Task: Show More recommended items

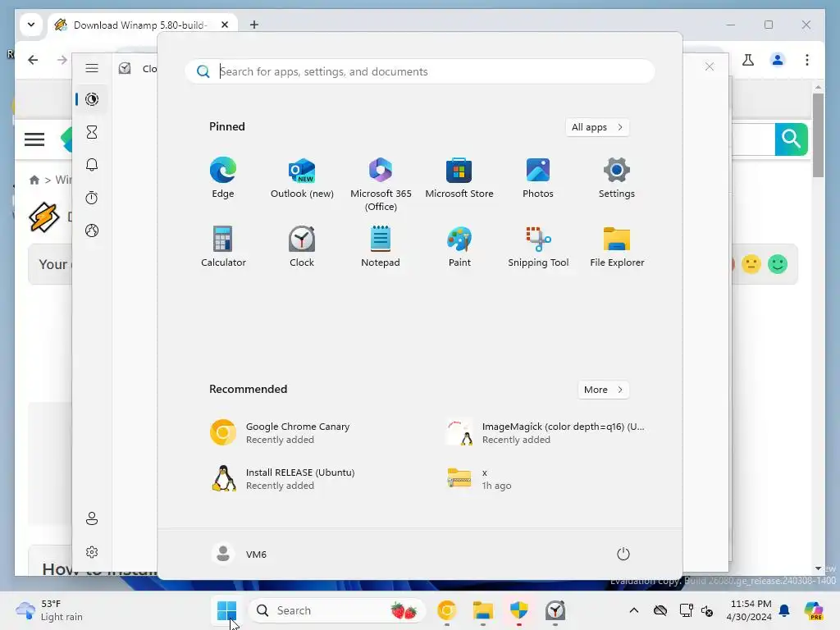Action: pos(603,390)
